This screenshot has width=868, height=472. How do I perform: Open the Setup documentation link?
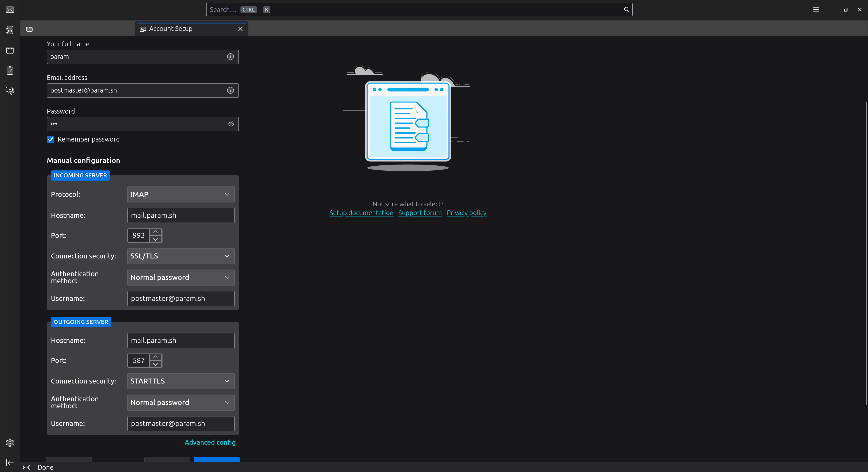(361, 213)
